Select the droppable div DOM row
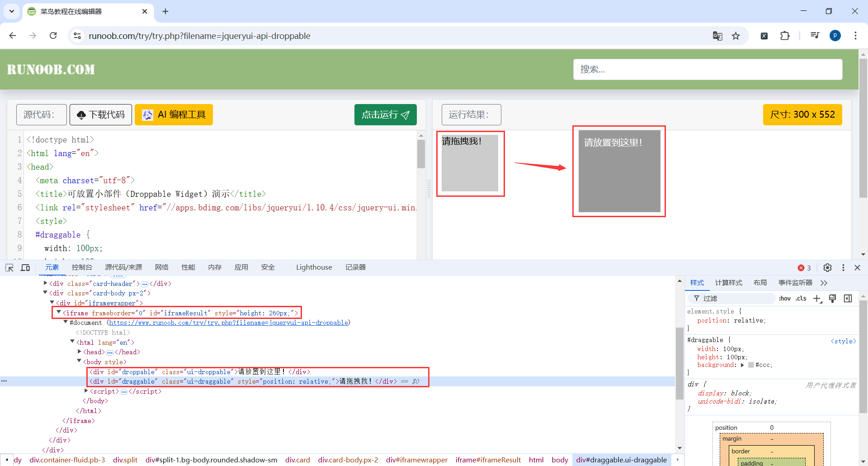The height and width of the screenshot is (466, 868). tap(337, 371)
